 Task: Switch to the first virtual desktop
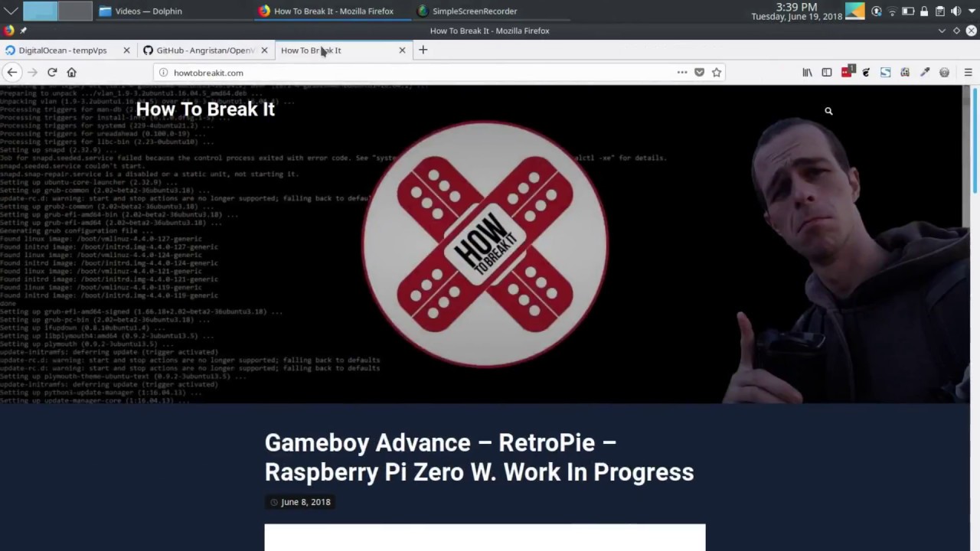pyautogui.click(x=40, y=11)
